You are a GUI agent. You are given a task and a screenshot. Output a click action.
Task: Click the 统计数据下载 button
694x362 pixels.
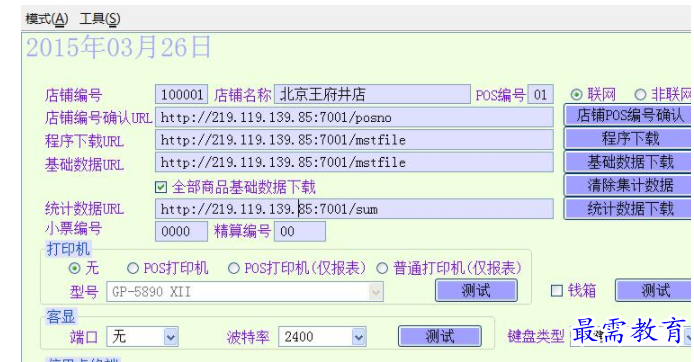coord(628,208)
